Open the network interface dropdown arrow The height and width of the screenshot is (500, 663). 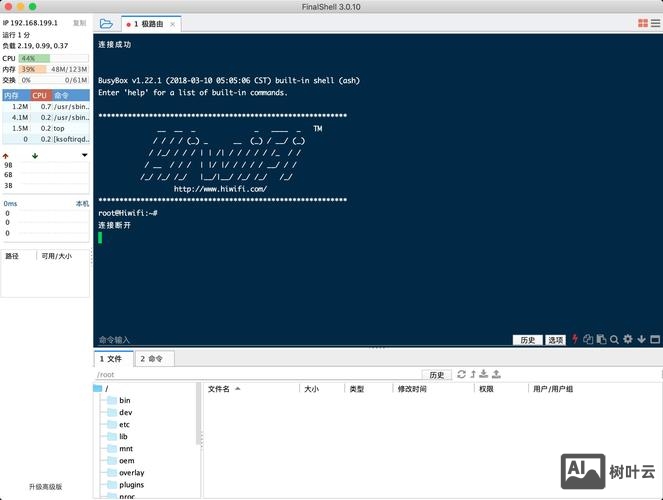tap(84, 155)
